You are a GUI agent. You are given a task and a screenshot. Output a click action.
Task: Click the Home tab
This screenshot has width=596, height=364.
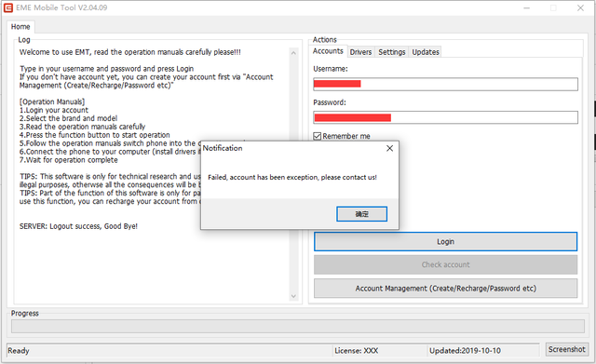click(x=20, y=27)
